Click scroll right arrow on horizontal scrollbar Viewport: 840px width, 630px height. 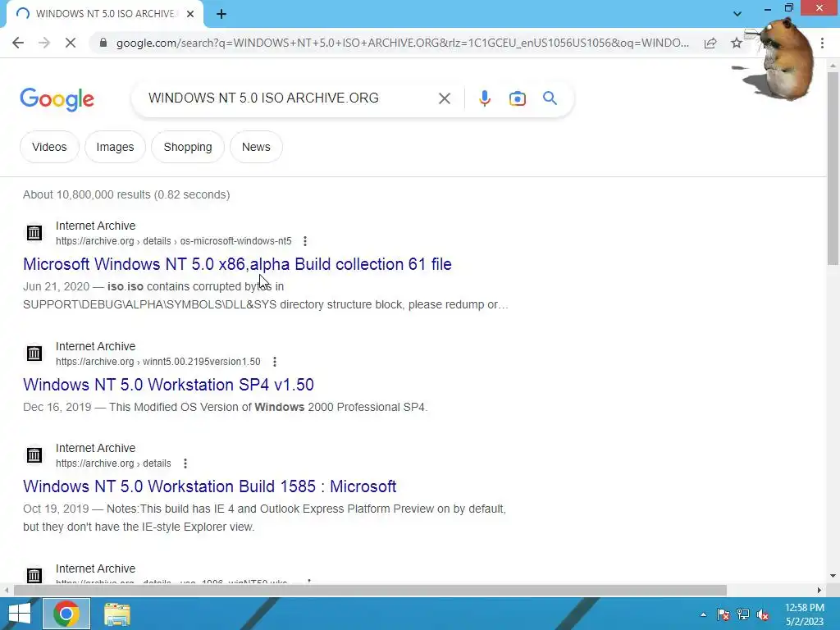pyautogui.click(x=819, y=591)
